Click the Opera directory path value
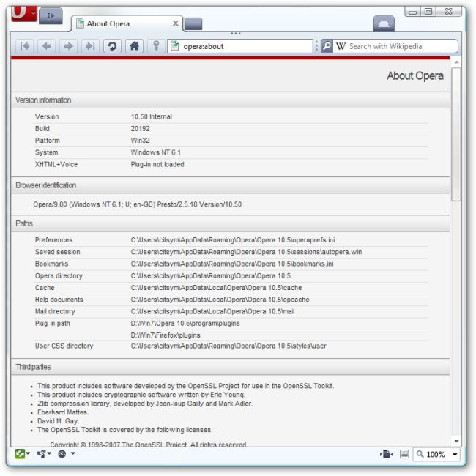 point(210,275)
